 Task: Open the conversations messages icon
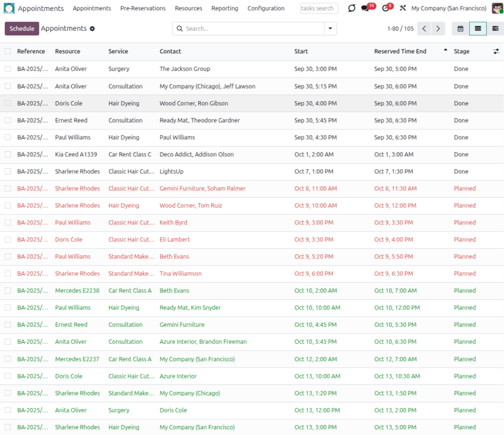tap(366, 8)
